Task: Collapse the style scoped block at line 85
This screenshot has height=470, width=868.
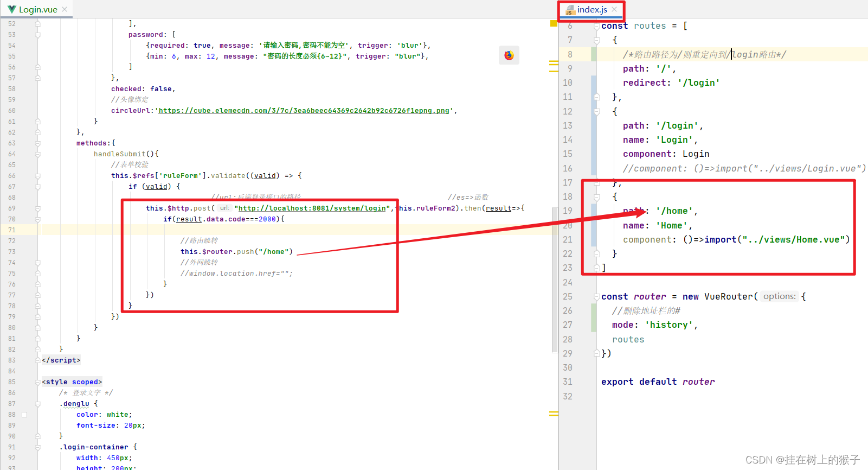Action: coord(38,382)
